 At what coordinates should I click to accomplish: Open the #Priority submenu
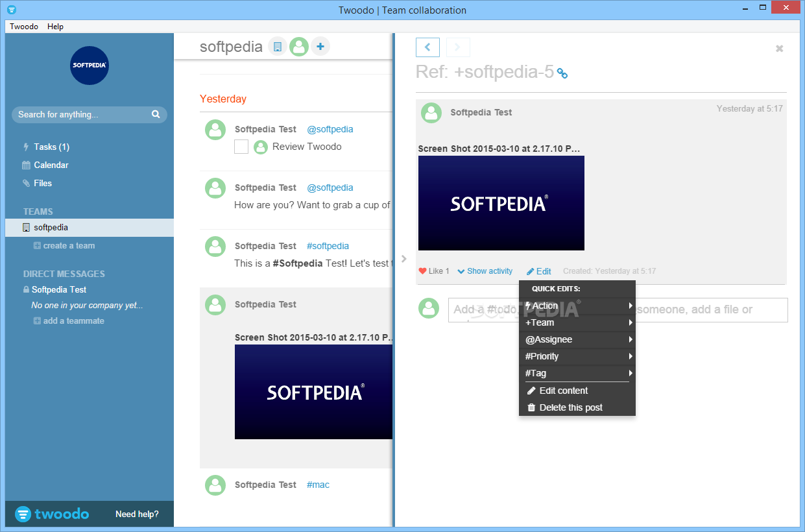tap(577, 356)
